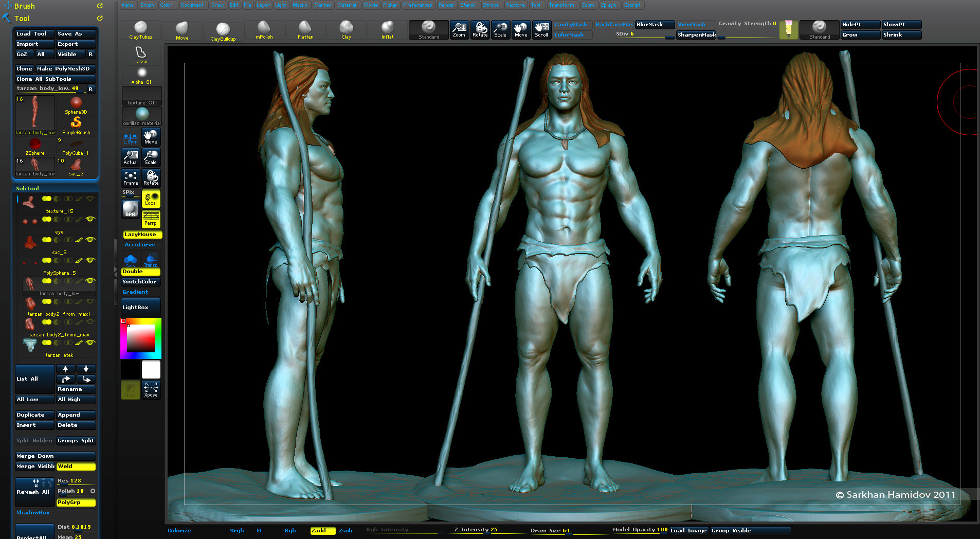Open the Preferences menu
This screenshot has width=980, height=539.
(x=418, y=5)
